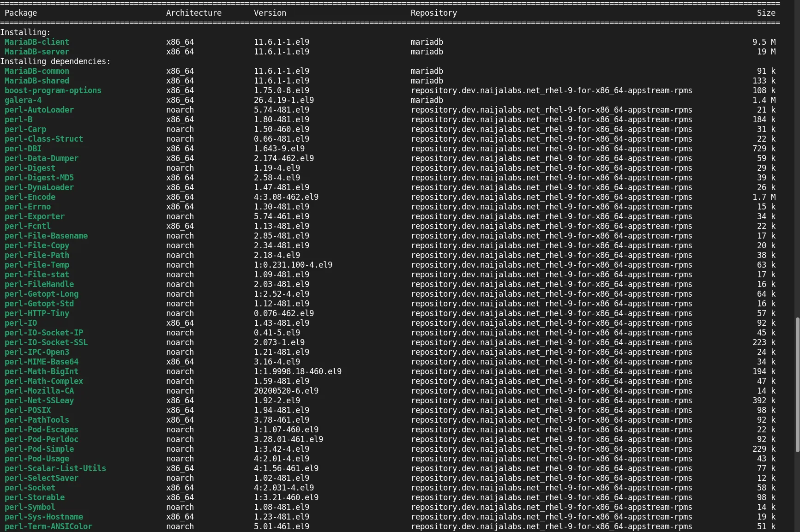Click the perl-PathTools package name
800x532 pixels.
pyautogui.click(x=37, y=420)
